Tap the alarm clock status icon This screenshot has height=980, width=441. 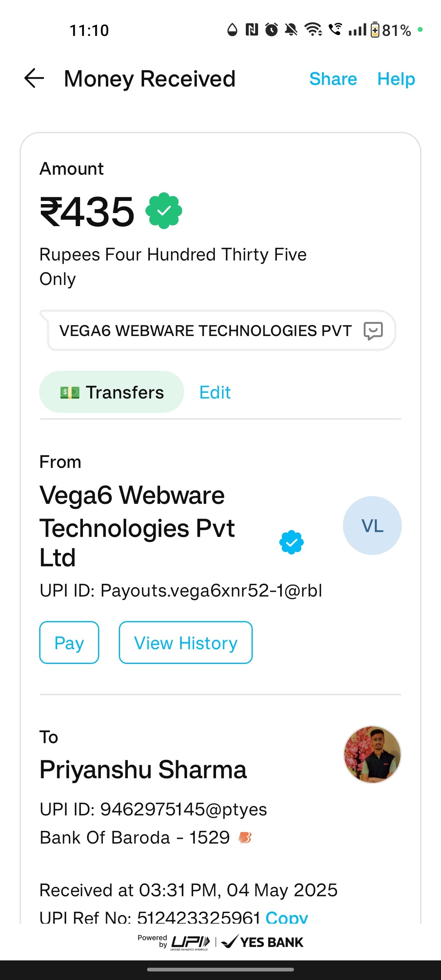point(272,29)
